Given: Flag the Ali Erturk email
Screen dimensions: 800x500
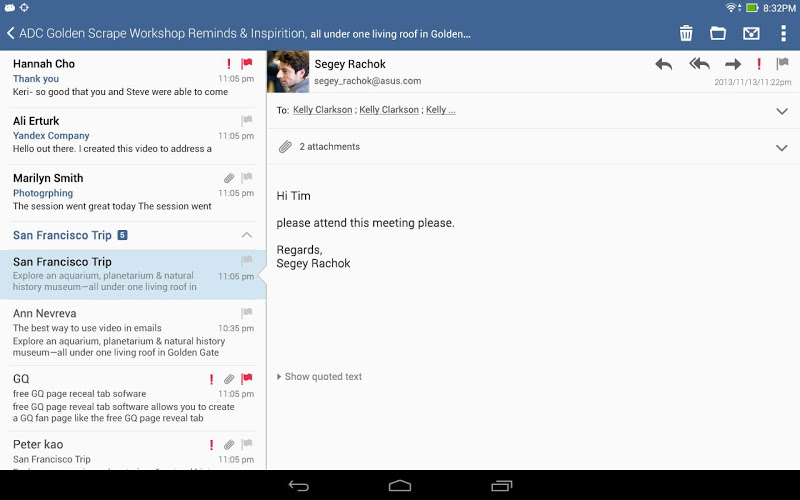Looking at the screenshot, I should (247, 120).
